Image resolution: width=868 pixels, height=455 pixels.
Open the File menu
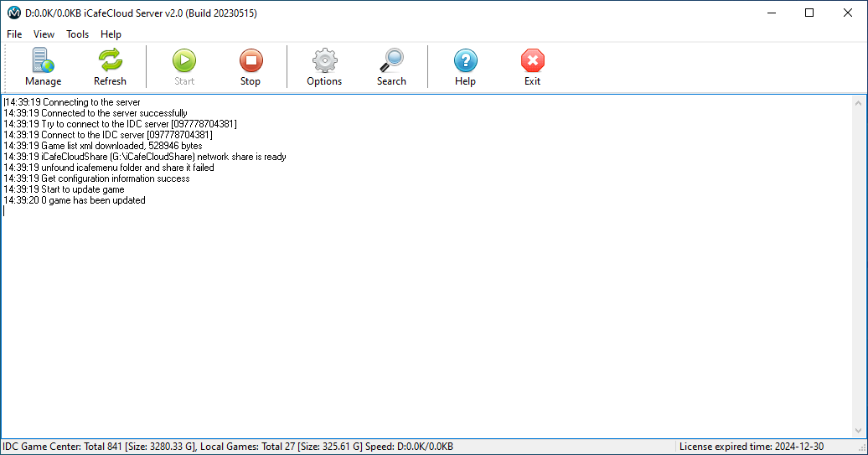14,34
